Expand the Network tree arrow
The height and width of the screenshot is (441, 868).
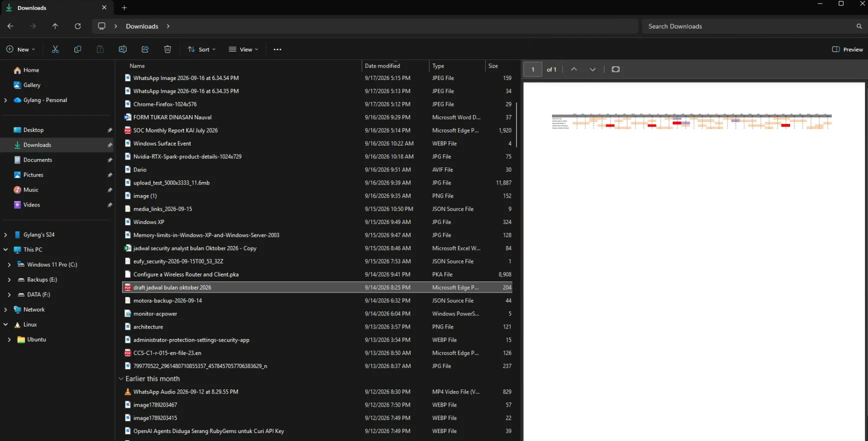(5, 309)
